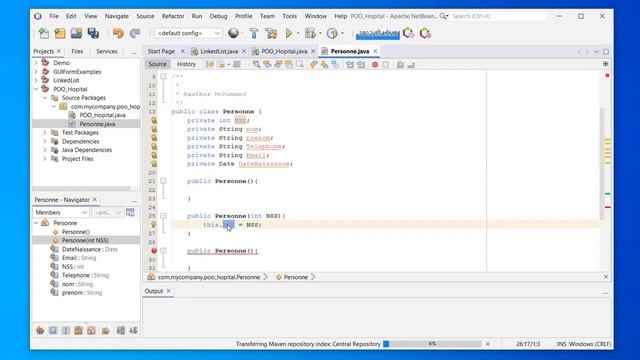This screenshot has height=360, width=640.
Task: Switch to the POO_Hopital.java tab
Action: click(284, 51)
